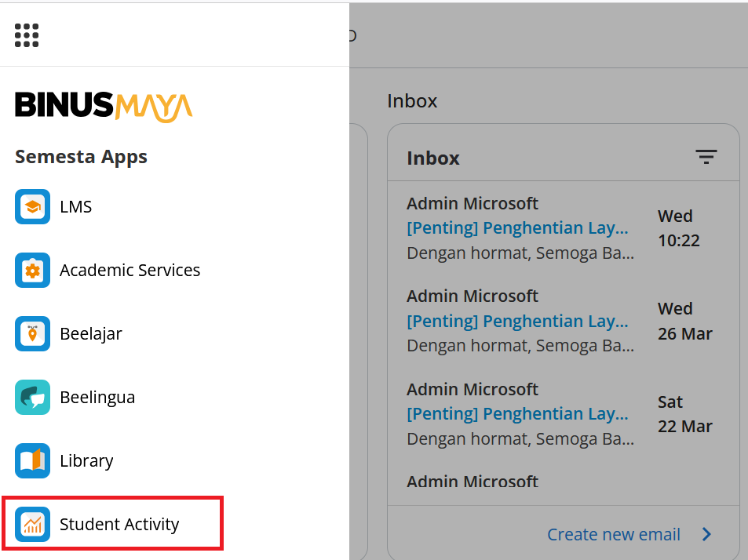Click Create new email link
The height and width of the screenshot is (560, 748).
click(614, 534)
